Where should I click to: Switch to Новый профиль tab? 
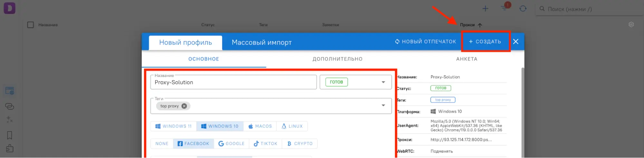tap(186, 43)
